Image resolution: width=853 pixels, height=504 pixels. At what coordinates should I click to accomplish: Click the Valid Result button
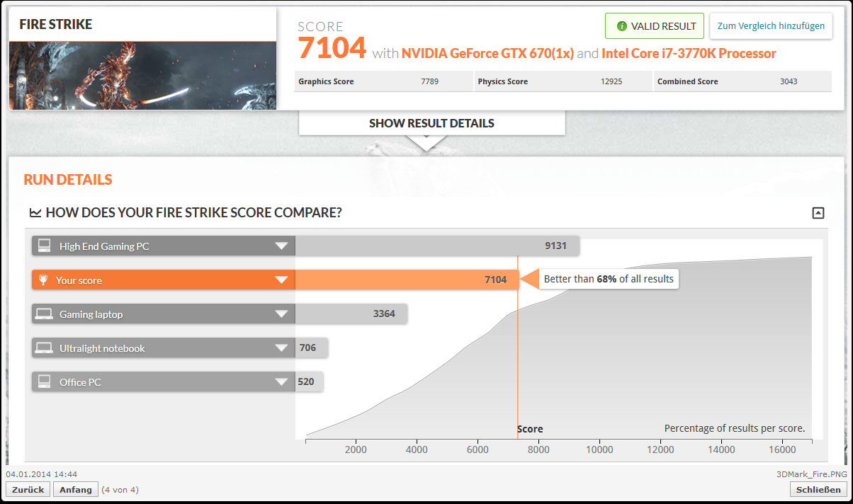(x=655, y=26)
